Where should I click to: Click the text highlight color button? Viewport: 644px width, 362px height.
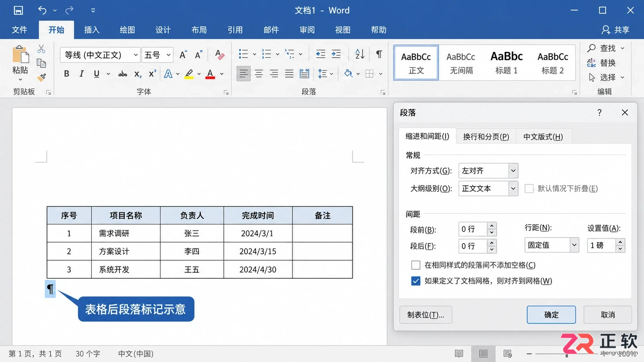click(x=189, y=74)
